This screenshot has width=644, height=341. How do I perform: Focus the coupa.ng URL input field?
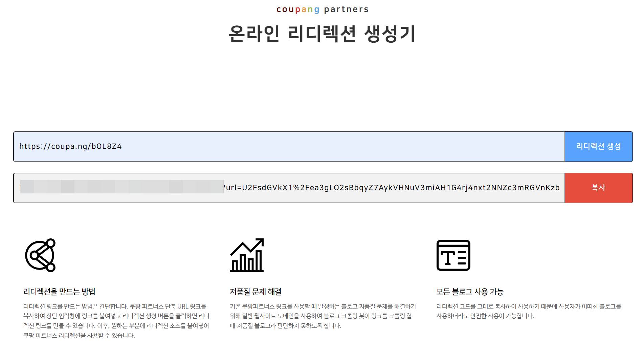[x=289, y=147]
